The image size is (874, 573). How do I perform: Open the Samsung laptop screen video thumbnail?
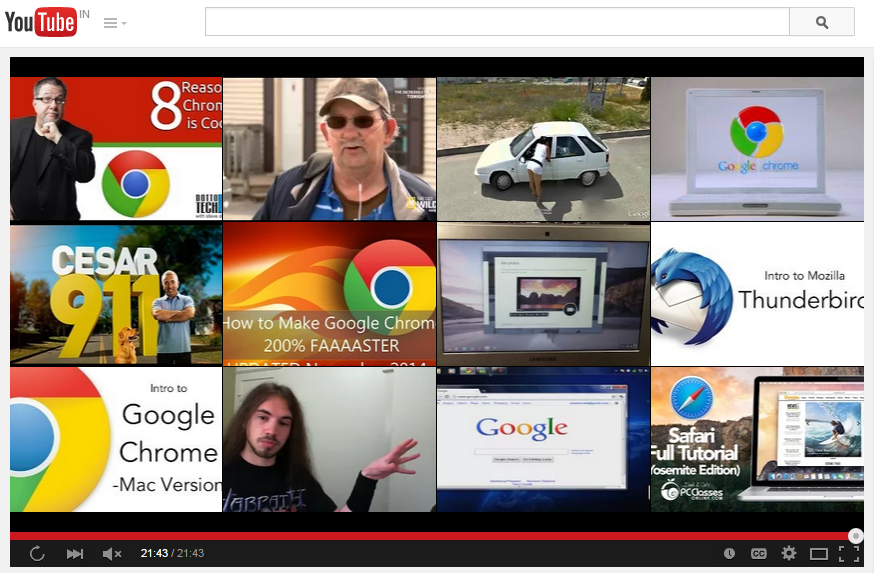click(543, 294)
